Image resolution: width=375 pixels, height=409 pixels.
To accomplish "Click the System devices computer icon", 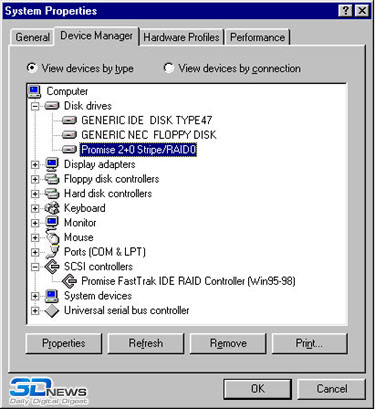I will coord(52,296).
